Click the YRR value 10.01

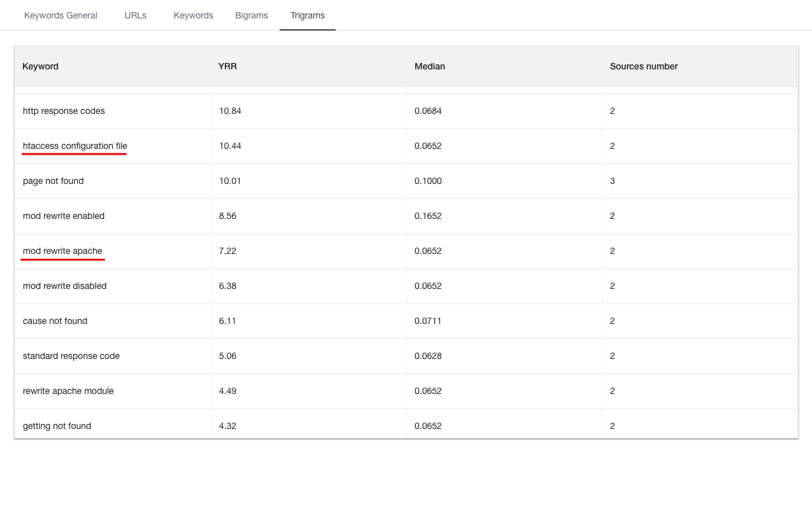[231, 181]
